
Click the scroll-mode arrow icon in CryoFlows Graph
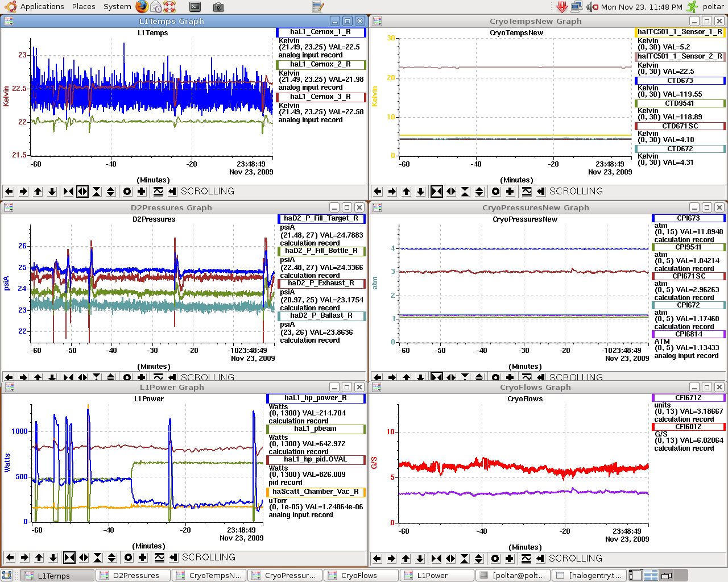pos(540,559)
